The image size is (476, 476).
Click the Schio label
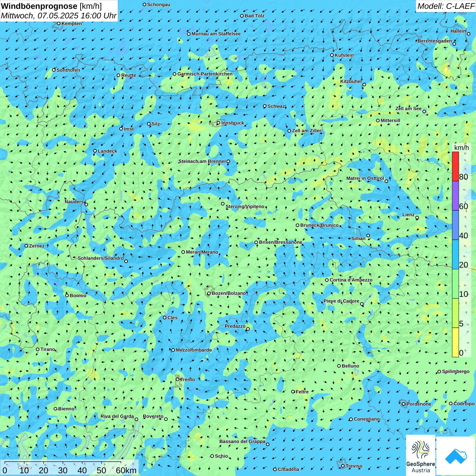(x=221, y=456)
